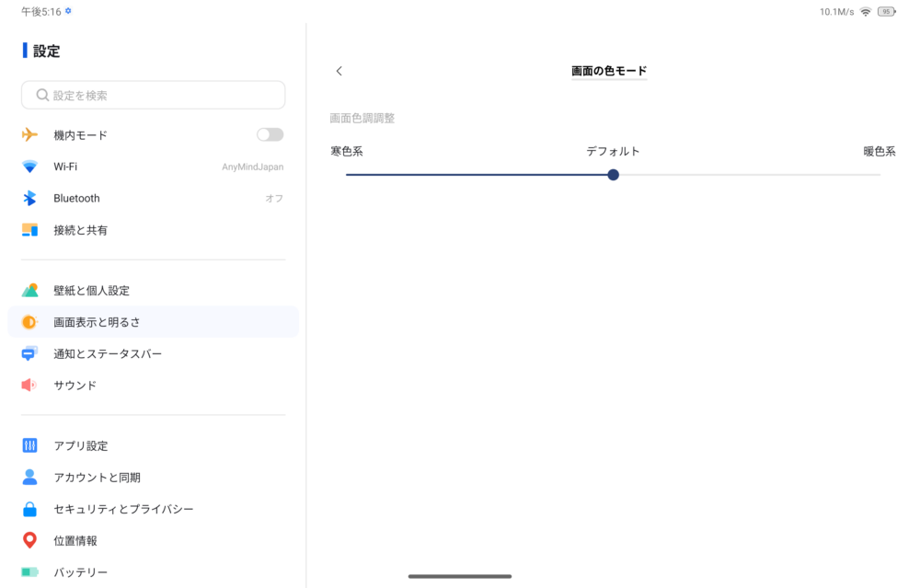This screenshot has width=920, height=588.
Task: Click the 接続と共有 icon
Action: (x=29, y=230)
